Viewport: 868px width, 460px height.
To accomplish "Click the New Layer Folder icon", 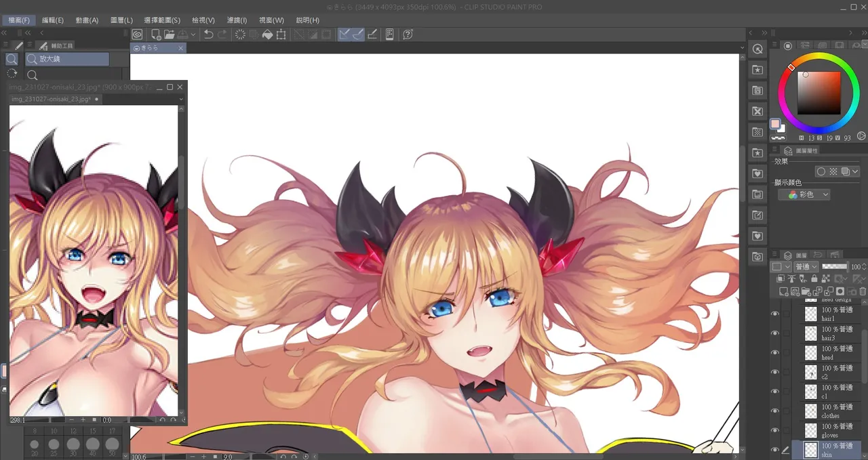I will pyautogui.click(x=807, y=291).
